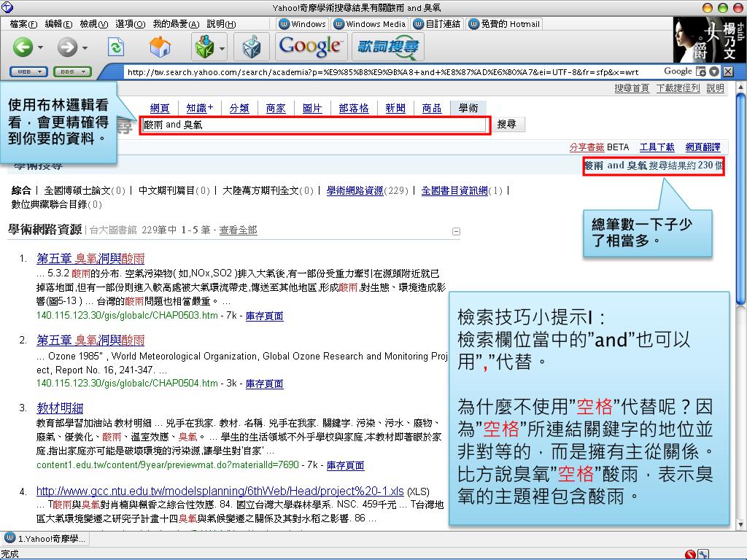This screenshot has height=560, width=747.
Task: Click the blue music cube icon
Action: 252,47
